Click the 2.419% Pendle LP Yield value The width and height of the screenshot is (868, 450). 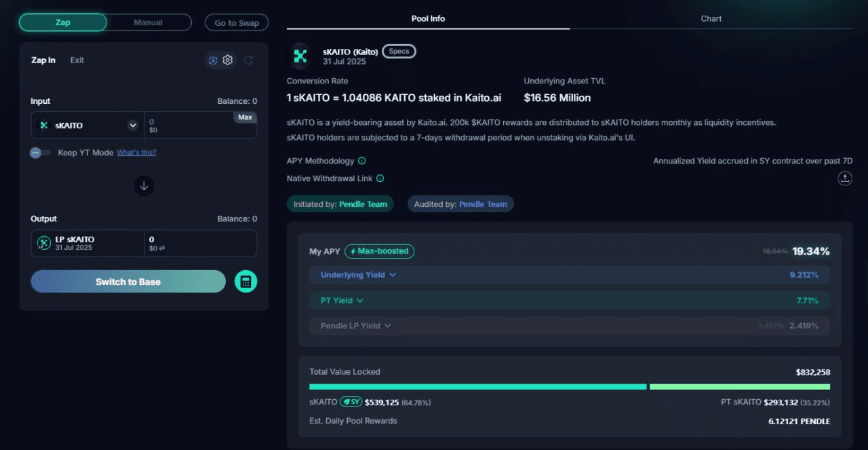[804, 326]
